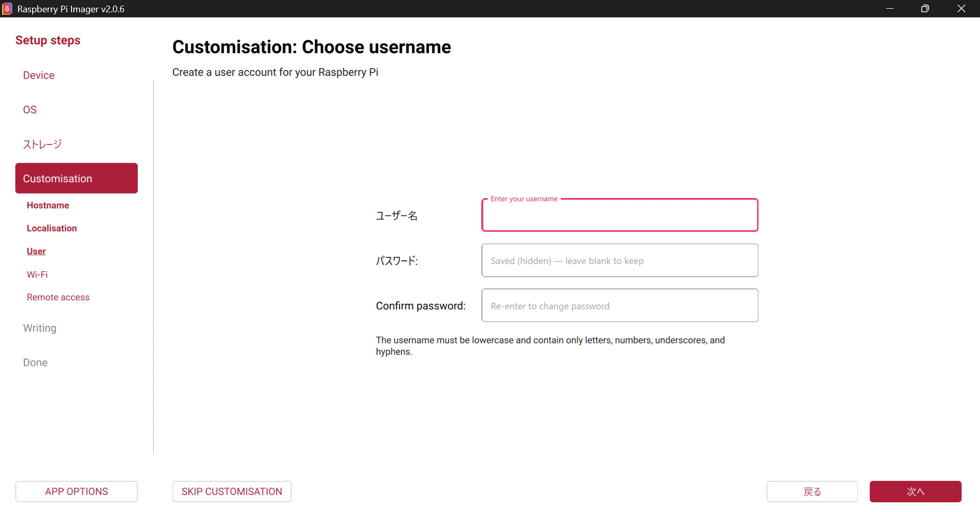The height and width of the screenshot is (512, 980).
Task: Open the Remote access sub-step
Action: 58,297
